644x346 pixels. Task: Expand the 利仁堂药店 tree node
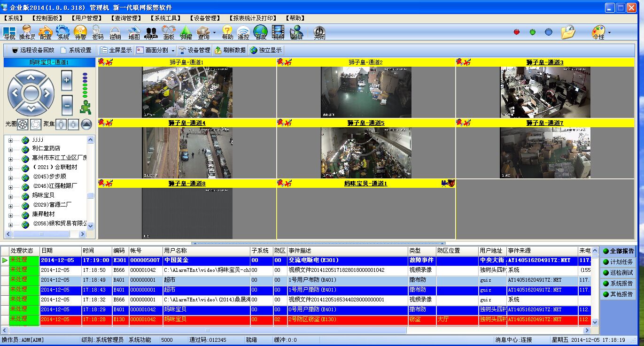point(11,149)
